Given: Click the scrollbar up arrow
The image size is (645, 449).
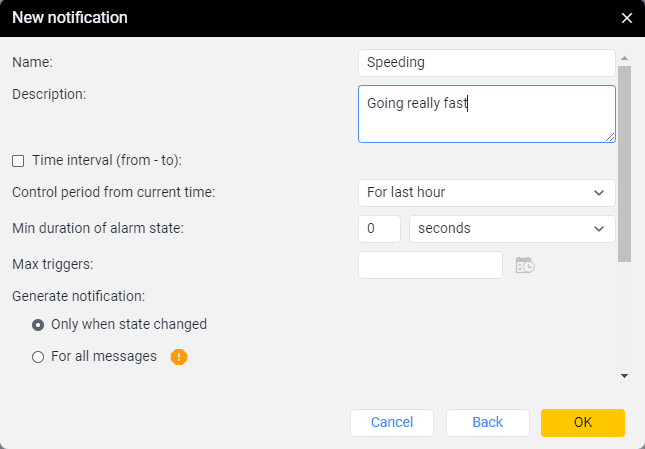Looking at the screenshot, I should click(x=624, y=59).
